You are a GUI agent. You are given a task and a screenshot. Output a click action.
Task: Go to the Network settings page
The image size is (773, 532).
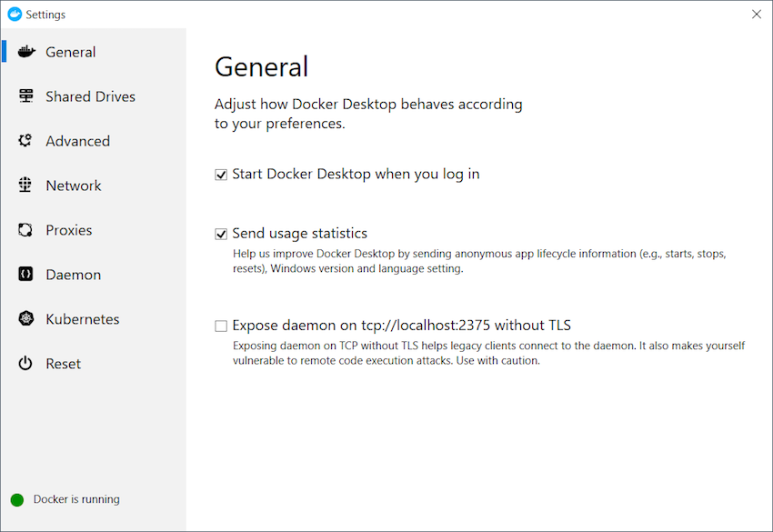tap(74, 186)
